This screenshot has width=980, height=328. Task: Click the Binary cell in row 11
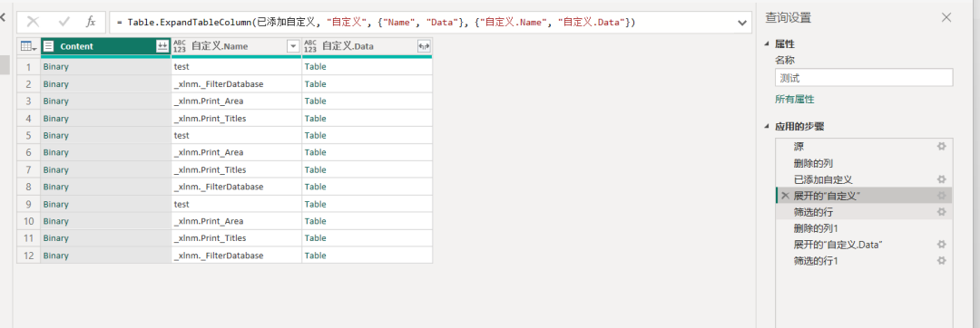coord(105,238)
